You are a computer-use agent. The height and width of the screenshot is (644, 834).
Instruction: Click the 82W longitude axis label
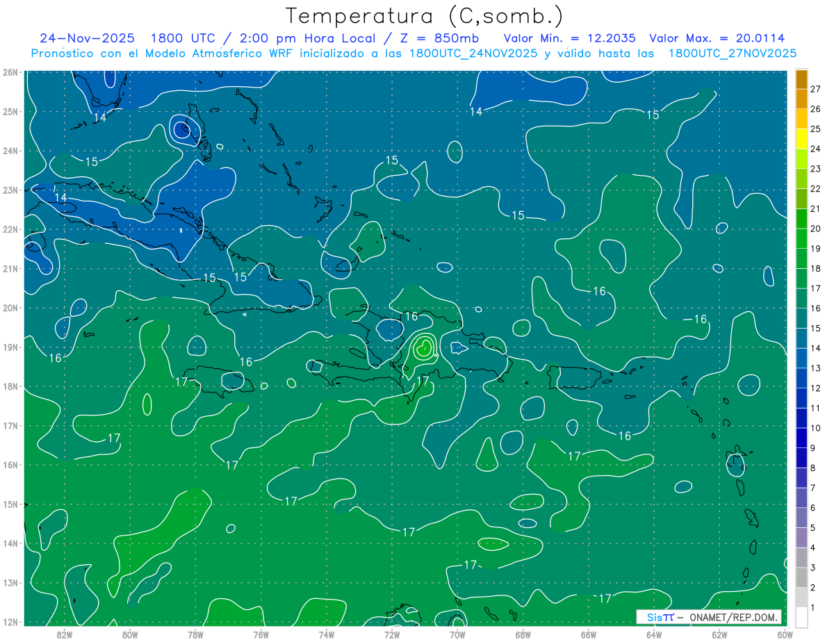(x=65, y=634)
